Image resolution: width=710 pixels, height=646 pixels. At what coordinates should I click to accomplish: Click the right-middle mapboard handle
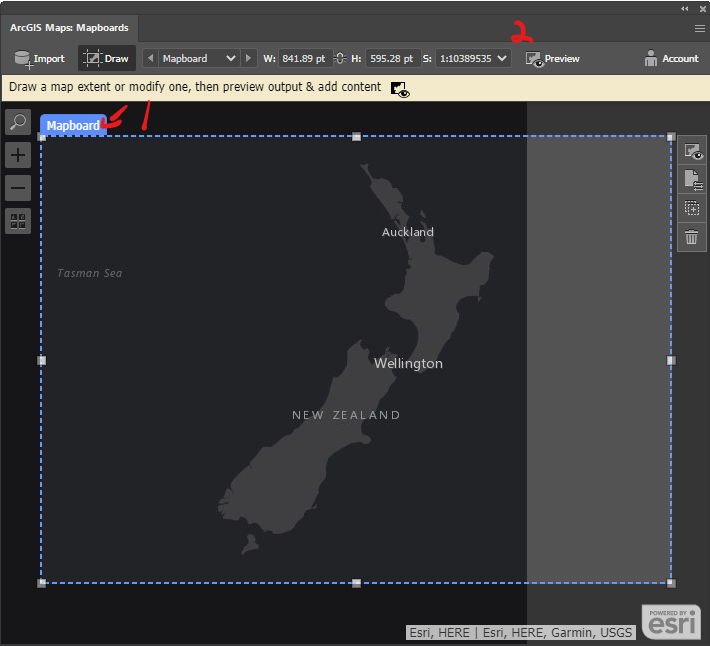pyautogui.click(x=671, y=360)
